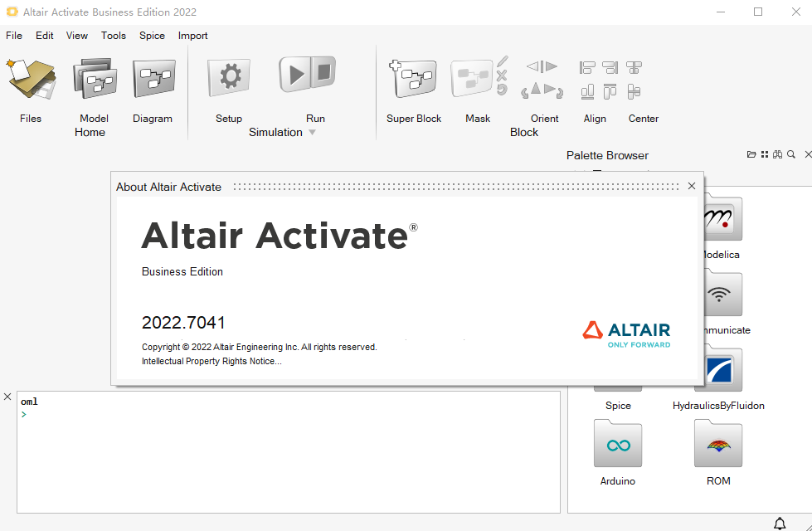Open notifications via the bell icon
Image resolution: width=812 pixels, height=531 pixels.
(780, 524)
